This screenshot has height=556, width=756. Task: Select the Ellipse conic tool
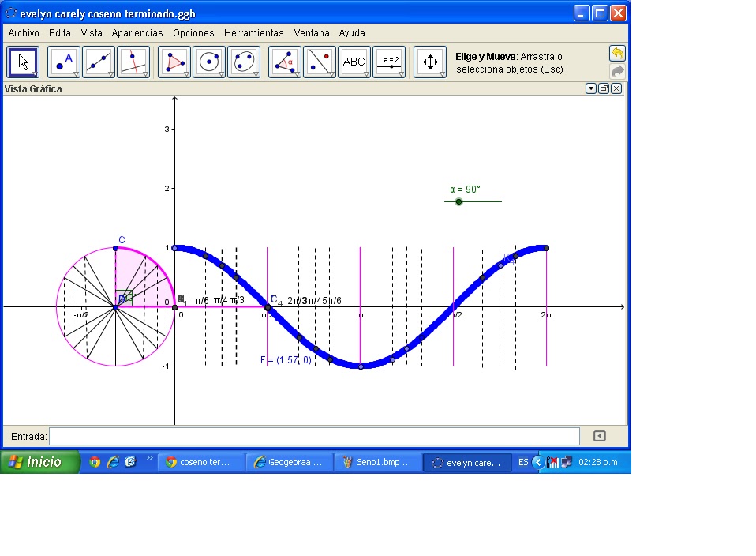244,62
